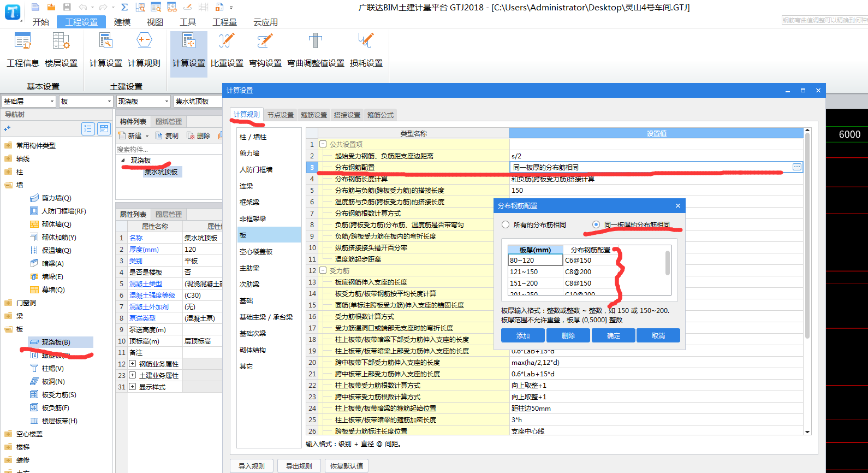Switch to 图纸管理 tab

[169, 122]
